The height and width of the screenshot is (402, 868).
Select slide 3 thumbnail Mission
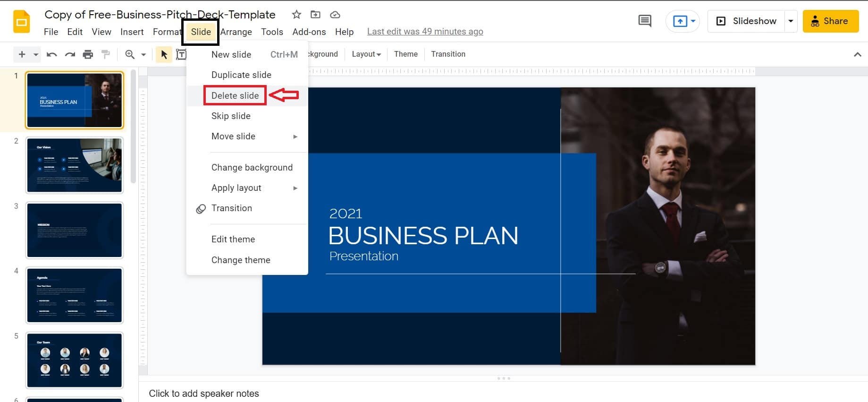tap(75, 230)
